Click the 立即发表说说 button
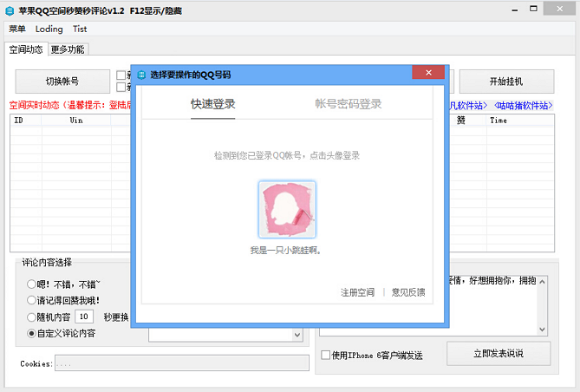The image size is (580, 392). point(499,354)
